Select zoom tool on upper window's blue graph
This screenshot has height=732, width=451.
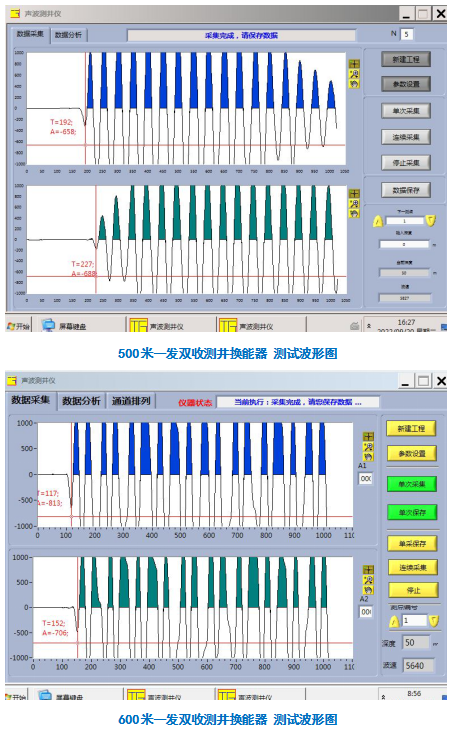click(x=354, y=74)
